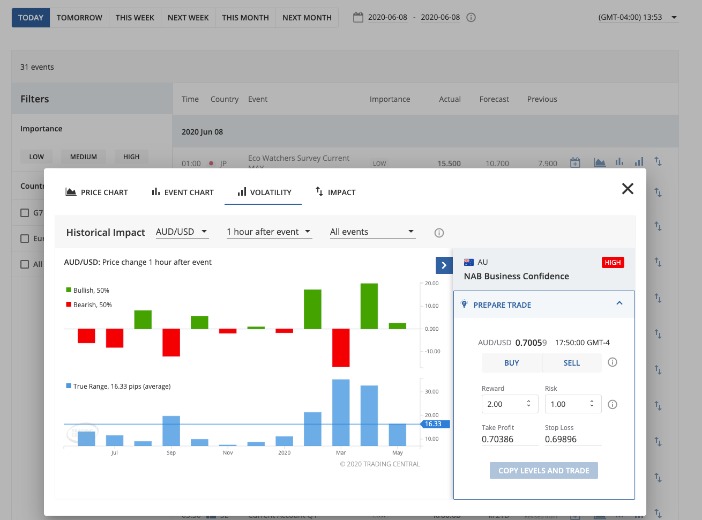The width and height of the screenshot is (702, 520).
Task: Check the G7 country checkbox
Action: click(x=25, y=212)
